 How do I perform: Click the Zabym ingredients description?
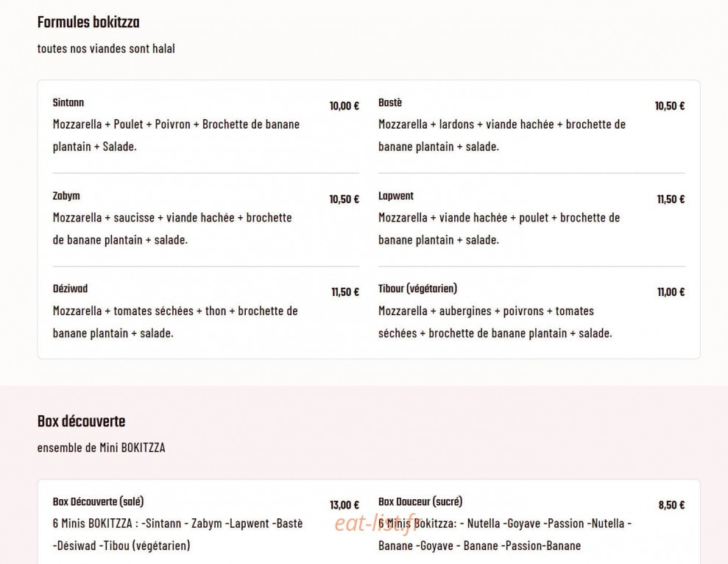[x=172, y=229]
